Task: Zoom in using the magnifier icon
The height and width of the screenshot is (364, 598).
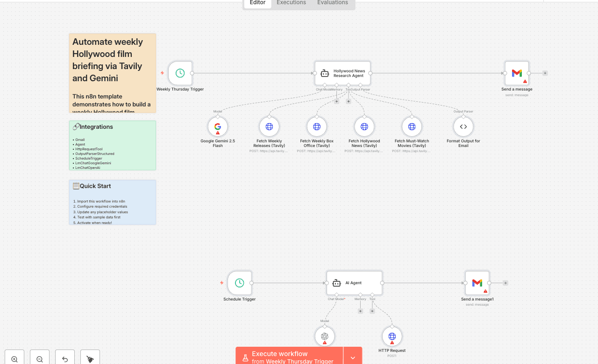Action: (14, 357)
